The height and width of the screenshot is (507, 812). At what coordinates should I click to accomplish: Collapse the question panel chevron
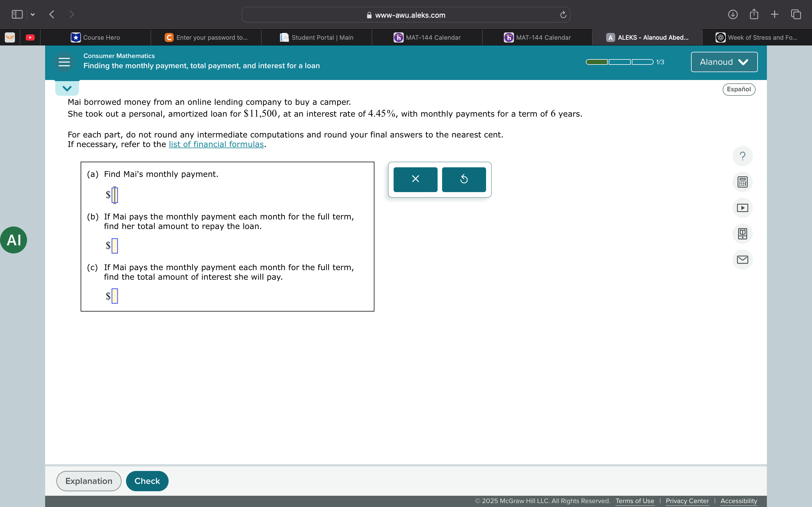pyautogui.click(x=67, y=88)
